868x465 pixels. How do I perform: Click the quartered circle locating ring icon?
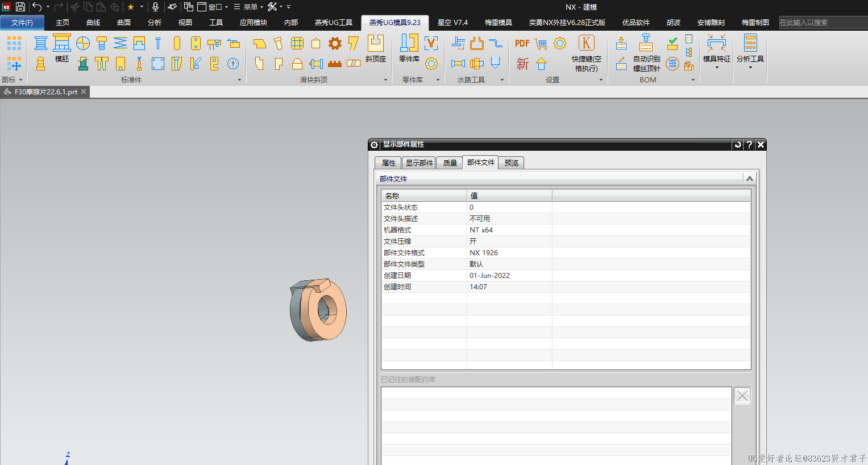coord(83,43)
